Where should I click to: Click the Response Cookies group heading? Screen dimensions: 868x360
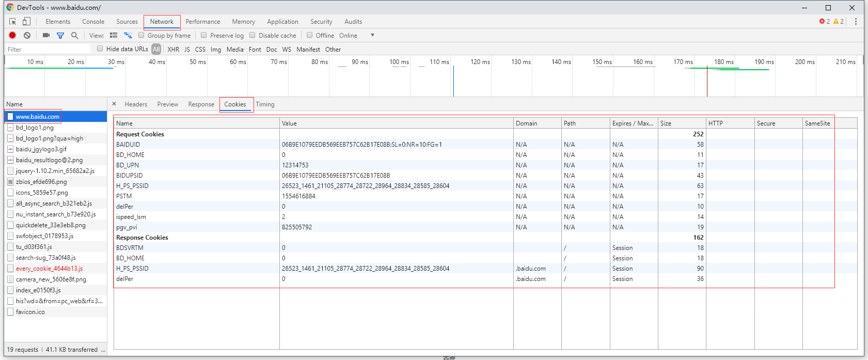142,238
